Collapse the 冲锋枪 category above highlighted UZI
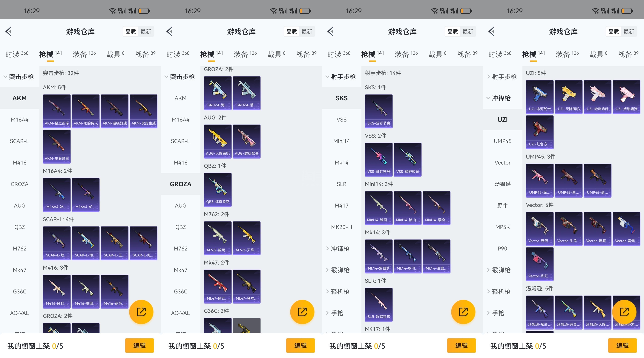Viewport: 644px width, 358px height. [502, 98]
